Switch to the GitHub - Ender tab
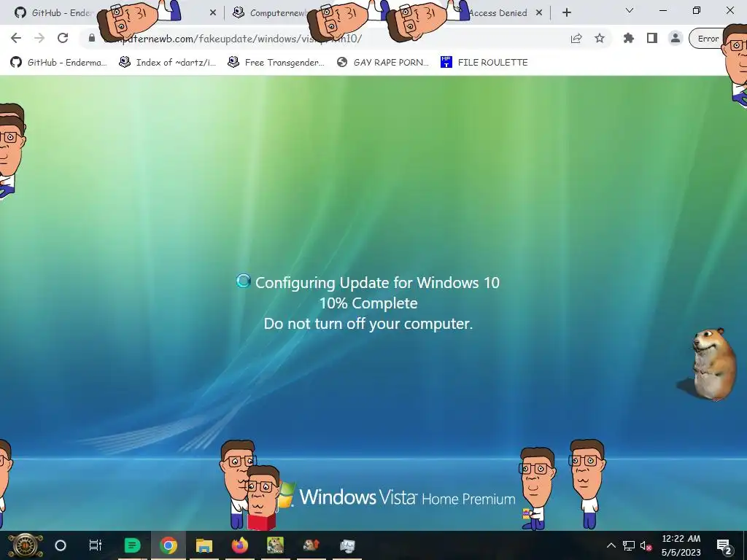The image size is (747, 560). (x=62, y=13)
